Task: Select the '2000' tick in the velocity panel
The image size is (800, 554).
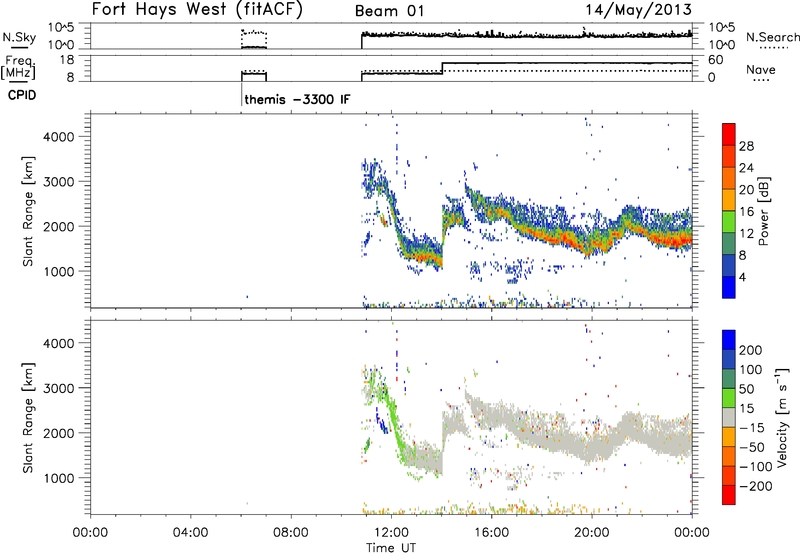Action: 59,433
